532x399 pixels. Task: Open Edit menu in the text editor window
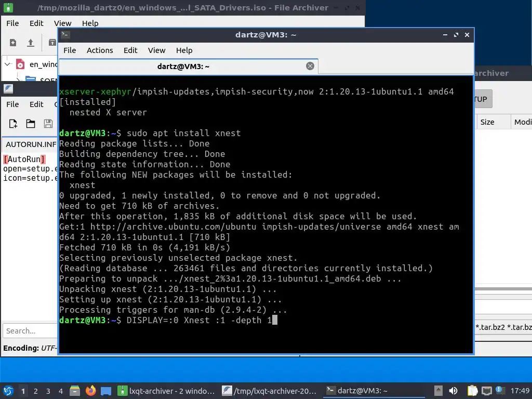pos(36,104)
